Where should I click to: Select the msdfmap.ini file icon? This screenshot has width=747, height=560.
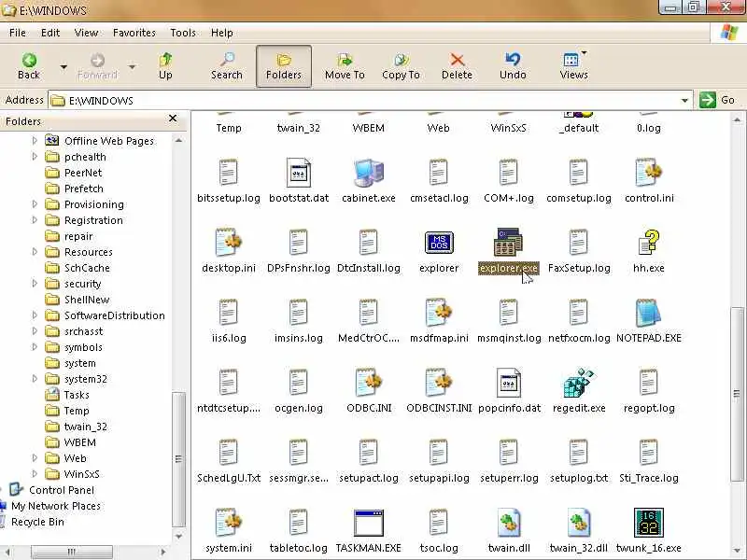pyautogui.click(x=439, y=313)
